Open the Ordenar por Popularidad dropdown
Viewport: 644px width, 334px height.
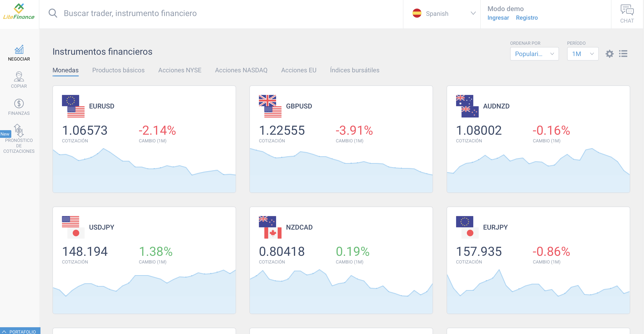534,54
